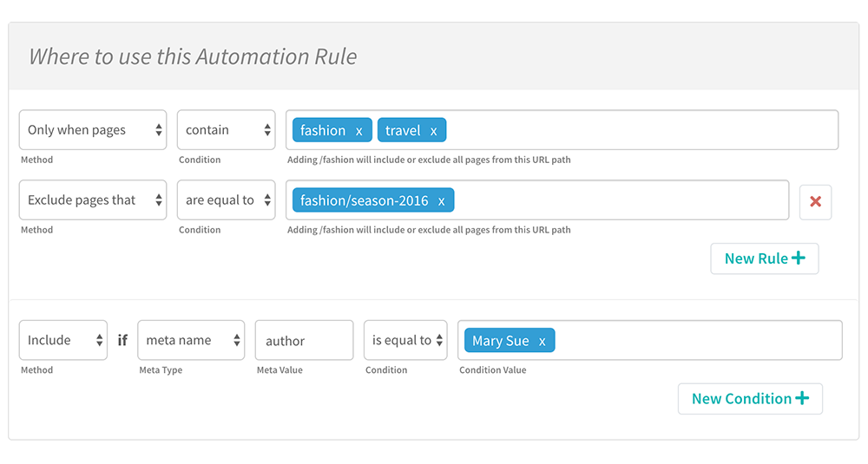Screen dimensions: 868x464
Task: Expand the 'Exclude pages that' dropdown
Action: click(x=93, y=200)
